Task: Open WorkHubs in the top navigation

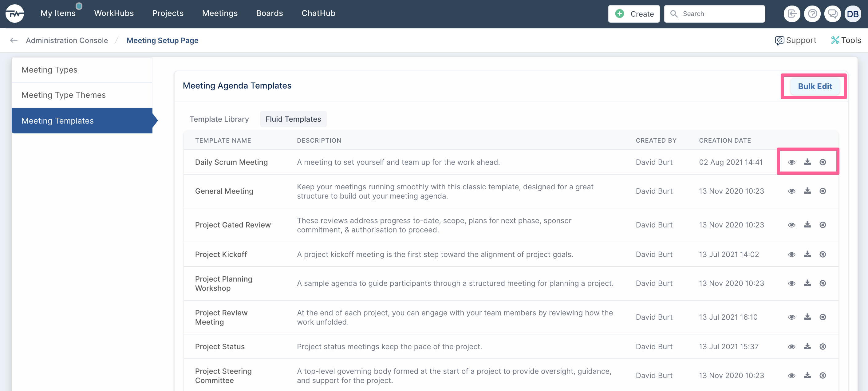Action: click(114, 13)
